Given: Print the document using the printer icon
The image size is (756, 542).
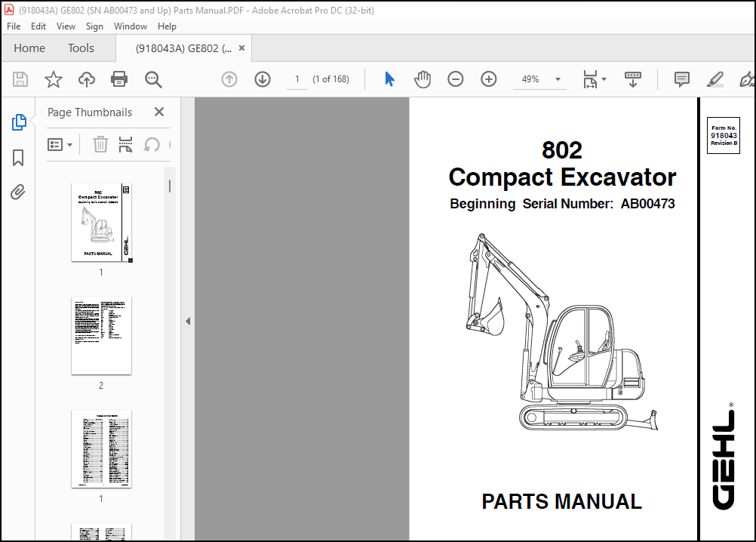Looking at the screenshot, I should [x=119, y=79].
